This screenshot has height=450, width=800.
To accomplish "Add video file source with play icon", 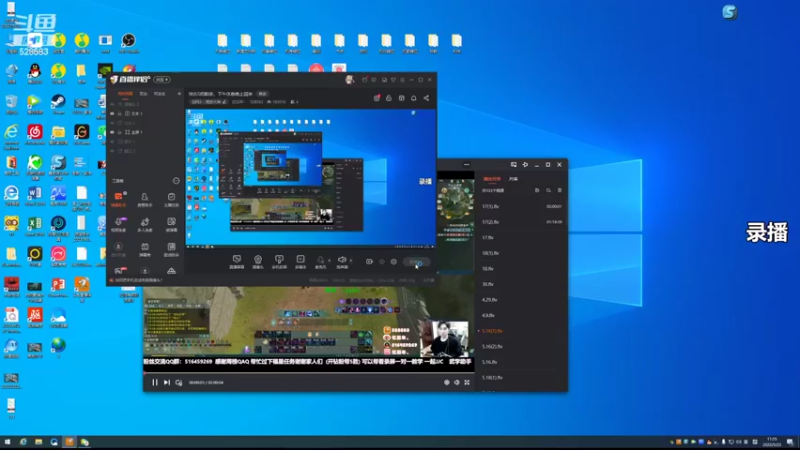I will (301, 262).
